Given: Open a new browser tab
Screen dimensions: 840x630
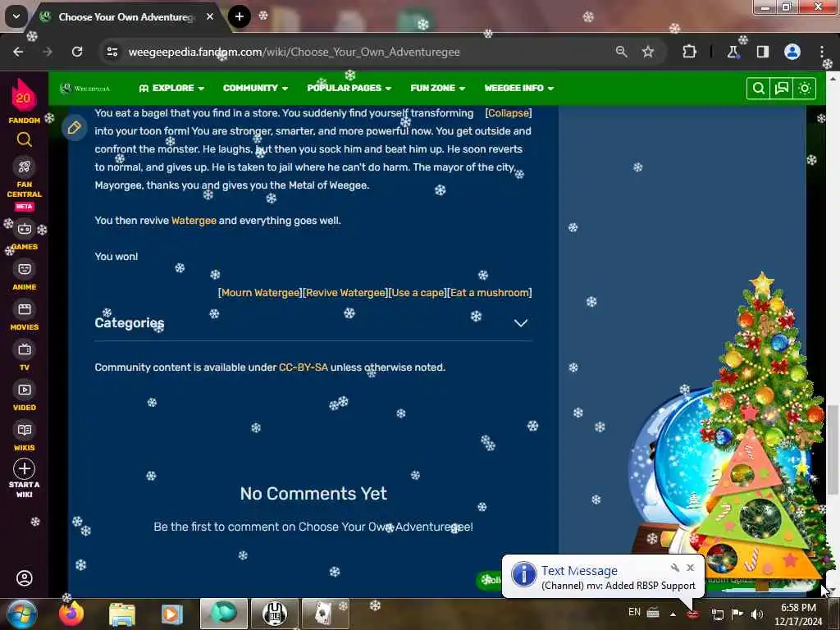Looking at the screenshot, I should pos(240,16).
